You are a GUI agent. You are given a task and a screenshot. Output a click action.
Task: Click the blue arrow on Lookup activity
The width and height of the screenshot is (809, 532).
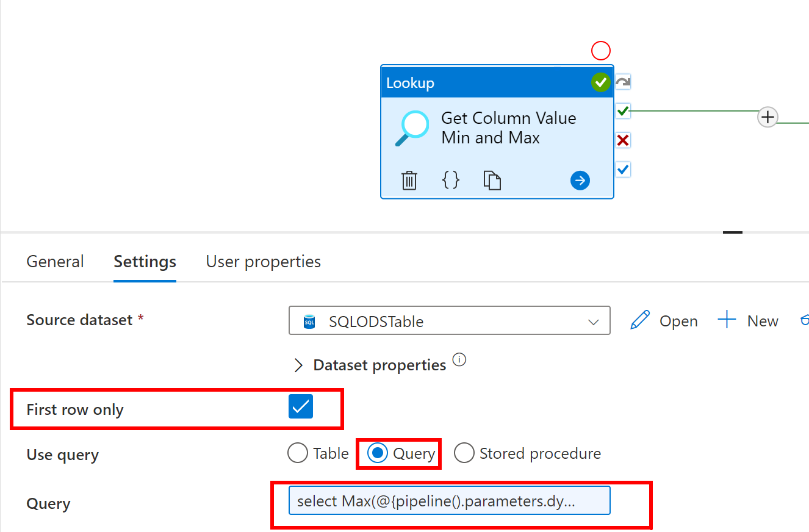coord(580,181)
